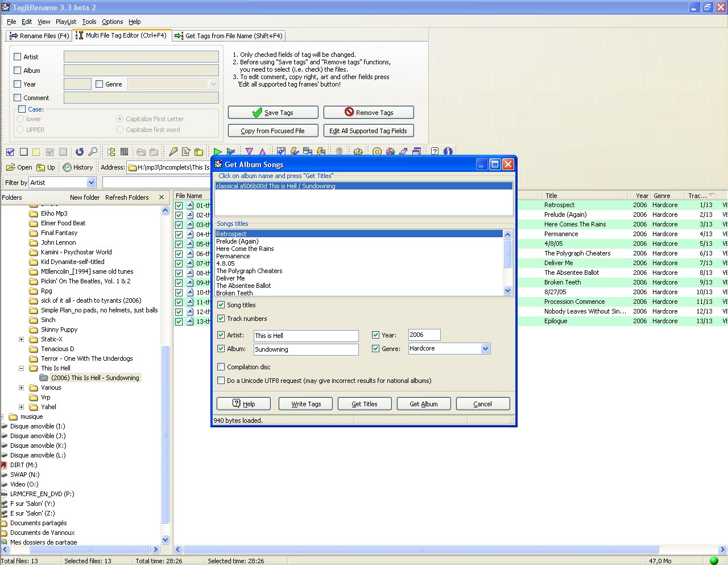
Task: Open the Filter by Artist dropdown
Action: [91, 183]
